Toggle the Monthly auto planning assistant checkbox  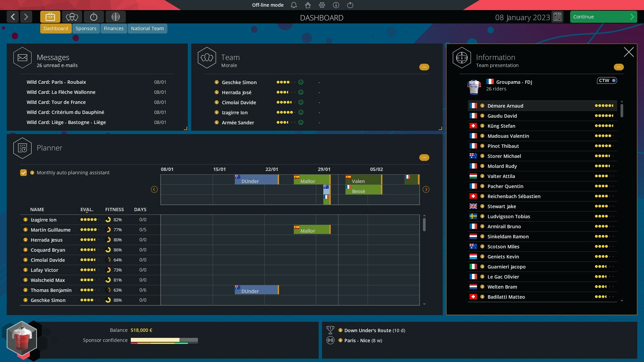23,172
